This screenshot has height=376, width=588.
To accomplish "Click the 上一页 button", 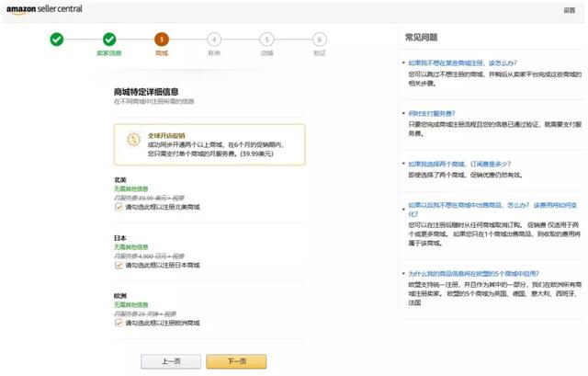I will 171,361.
